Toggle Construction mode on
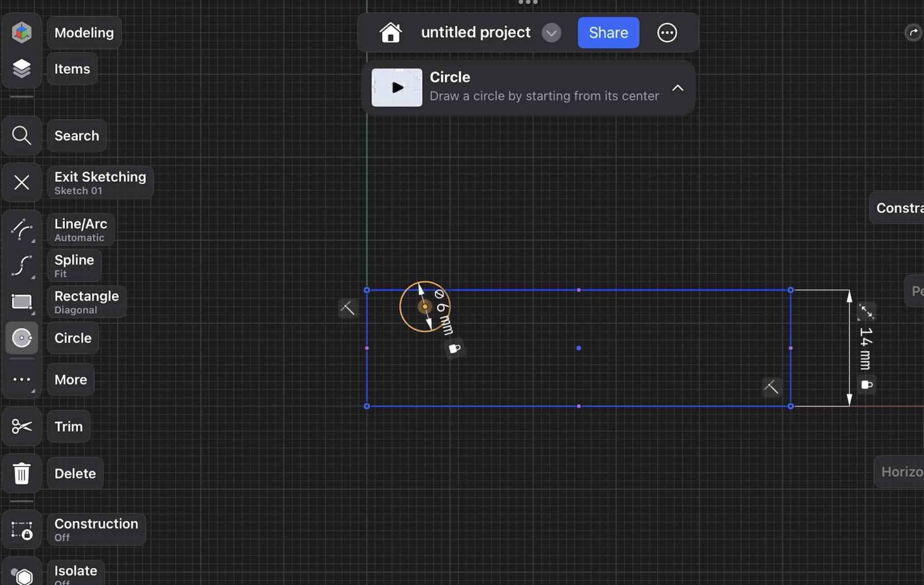The width and height of the screenshot is (924, 585). (21, 529)
